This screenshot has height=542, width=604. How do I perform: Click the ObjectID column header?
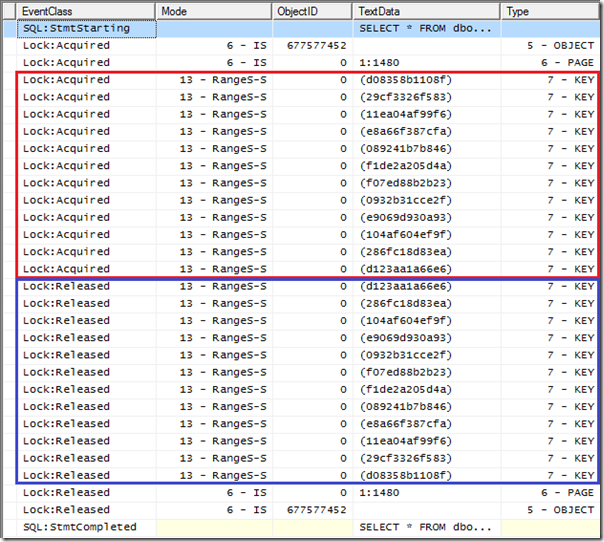pos(312,11)
